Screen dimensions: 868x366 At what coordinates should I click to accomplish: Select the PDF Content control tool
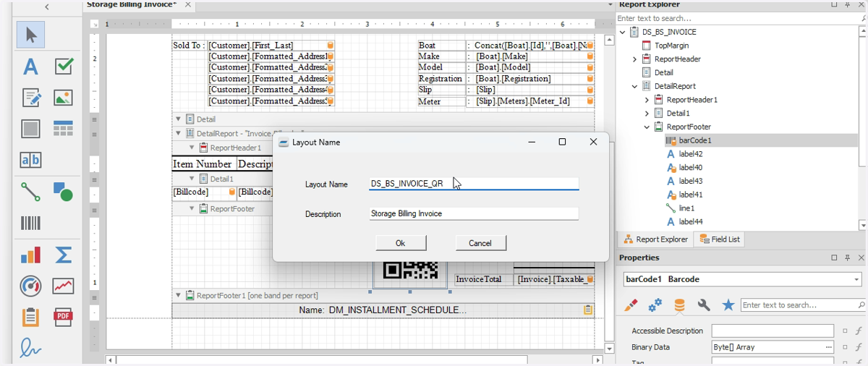coord(64,317)
